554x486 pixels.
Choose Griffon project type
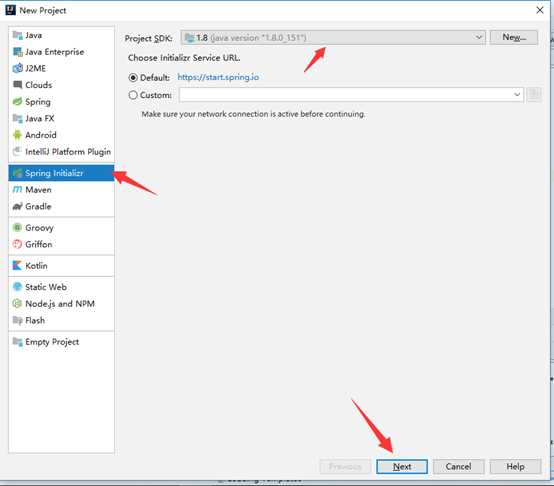61,244
